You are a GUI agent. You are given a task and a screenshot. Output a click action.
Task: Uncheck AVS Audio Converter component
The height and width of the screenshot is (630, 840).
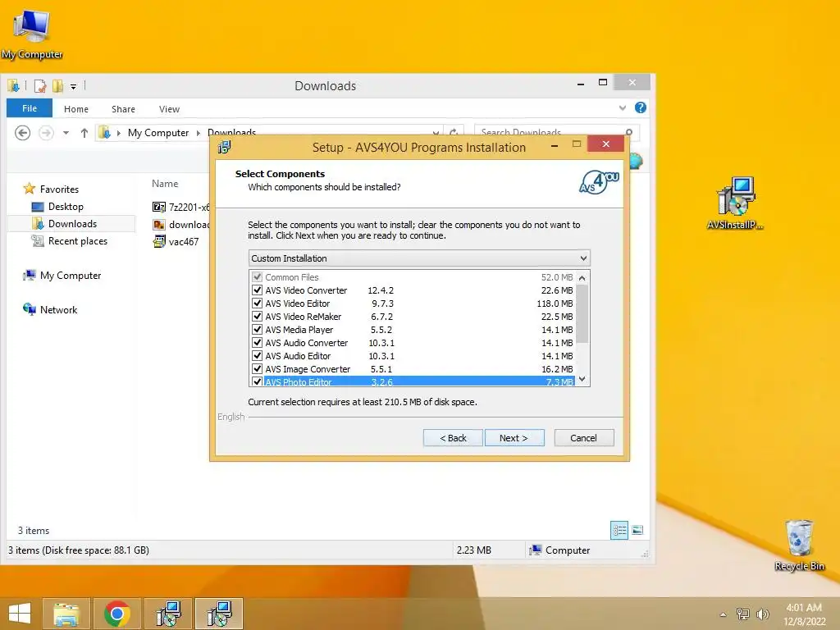[x=257, y=343]
